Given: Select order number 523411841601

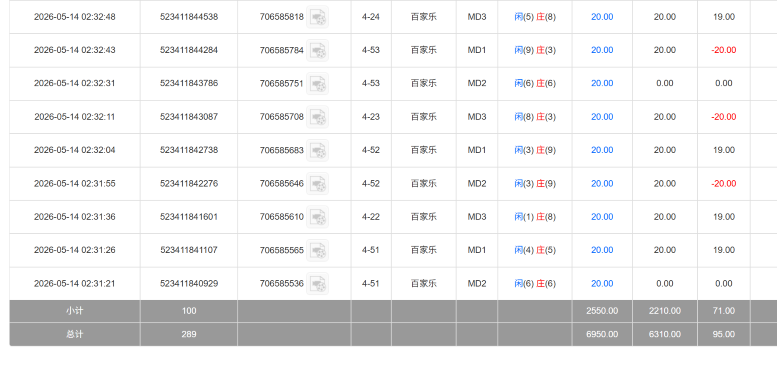Looking at the screenshot, I should (x=189, y=216).
